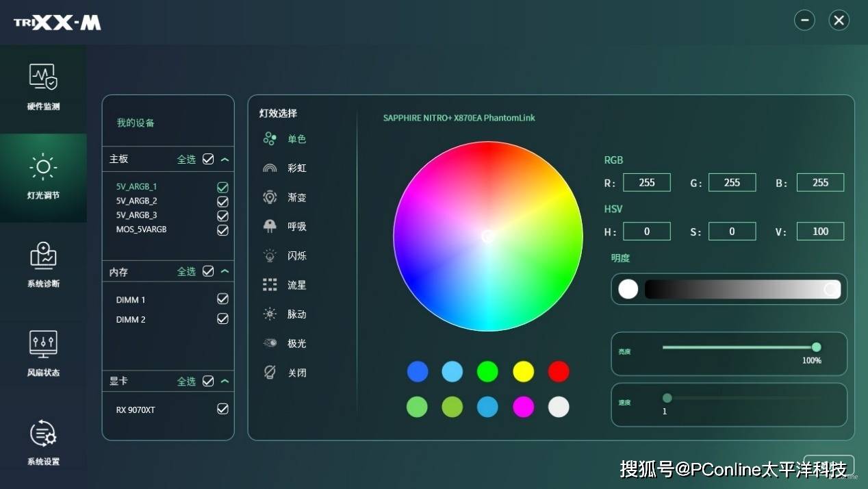
Task: Select the 彩虹 rainbow effect icon
Action: click(x=270, y=168)
